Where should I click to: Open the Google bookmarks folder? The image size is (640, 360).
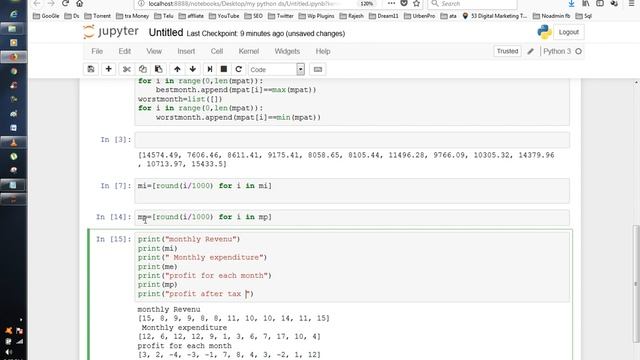[46, 16]
